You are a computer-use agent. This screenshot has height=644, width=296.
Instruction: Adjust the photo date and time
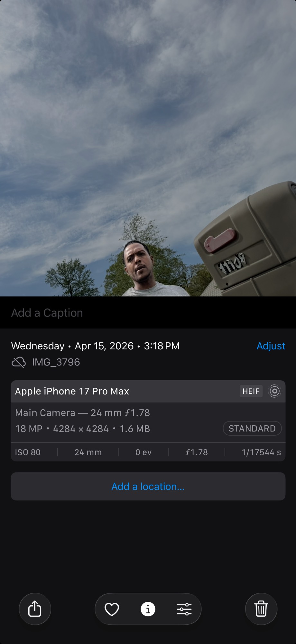click(x=271, y=346)
